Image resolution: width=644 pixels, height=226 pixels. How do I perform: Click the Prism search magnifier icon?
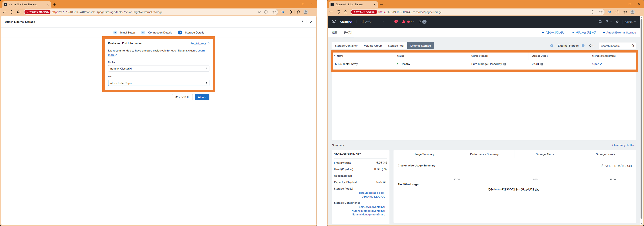600,22
